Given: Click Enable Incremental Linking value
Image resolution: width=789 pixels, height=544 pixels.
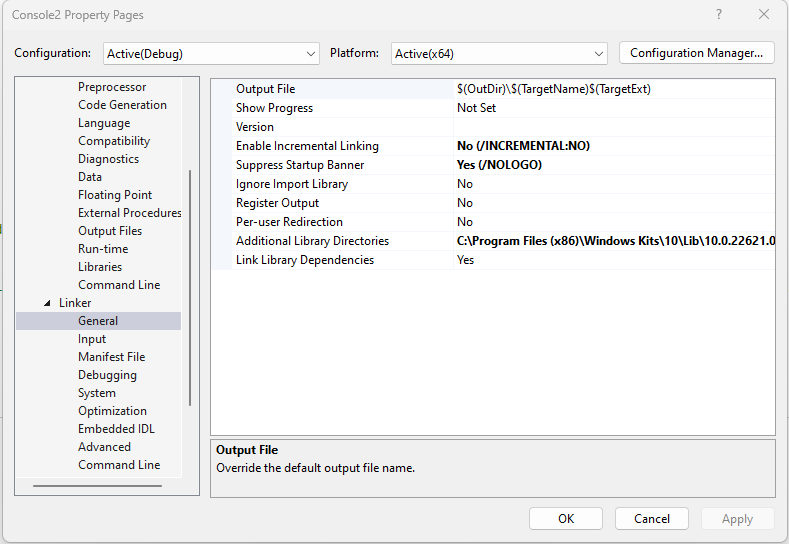Looking at the screenshot, I should [x=523, y=146].
